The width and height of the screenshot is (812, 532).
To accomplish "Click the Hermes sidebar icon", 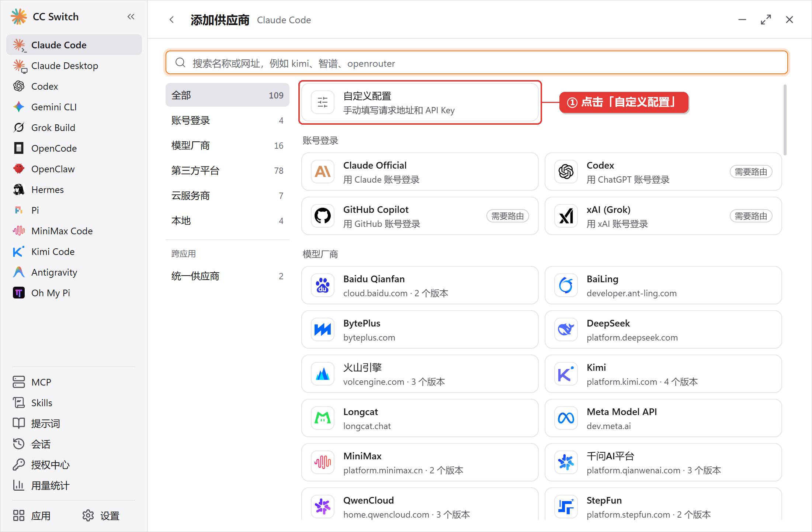I will pos(19,190).
